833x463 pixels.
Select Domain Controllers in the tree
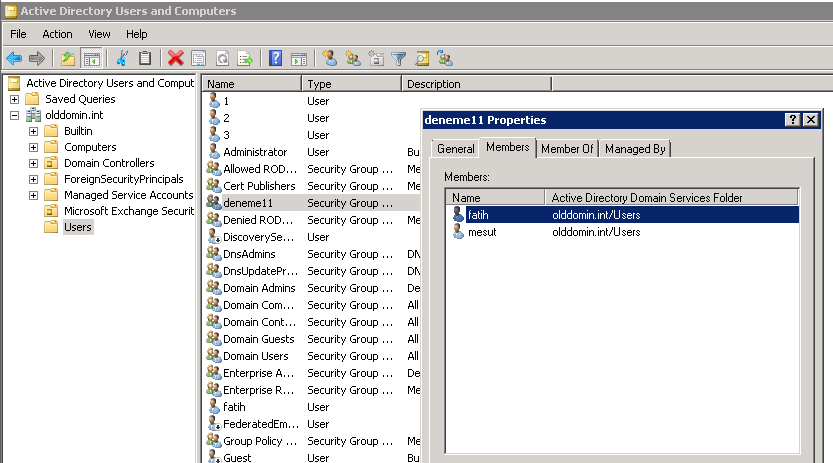tap(109, 163)
